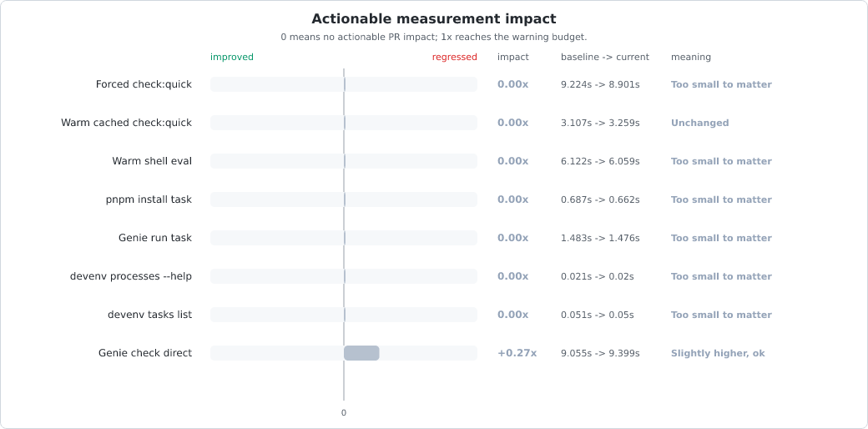Screen dimensions: 868x429
Task: Click the 'meaning' column header
Action: click(x=691, y=57)
